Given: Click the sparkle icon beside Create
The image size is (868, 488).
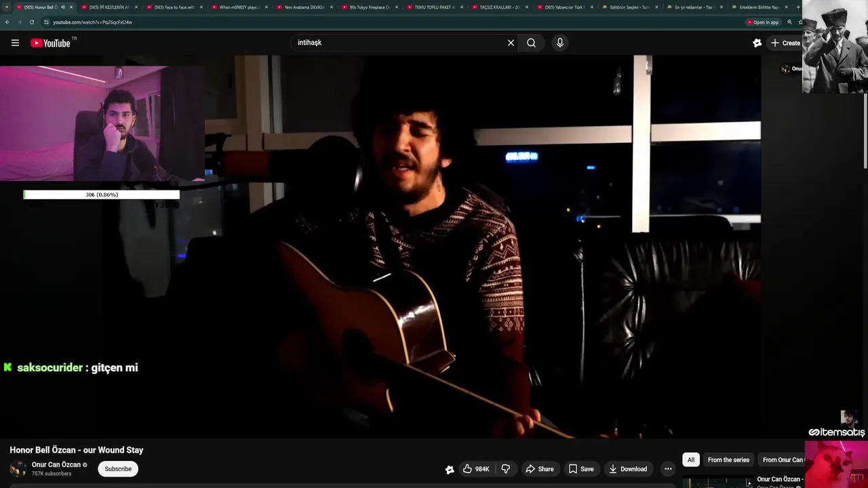Looking at the screenshot, I should coord(757,43).
